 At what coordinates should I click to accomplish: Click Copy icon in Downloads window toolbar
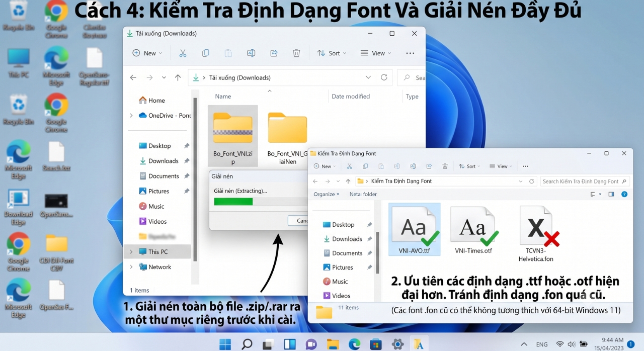point(205,53)
